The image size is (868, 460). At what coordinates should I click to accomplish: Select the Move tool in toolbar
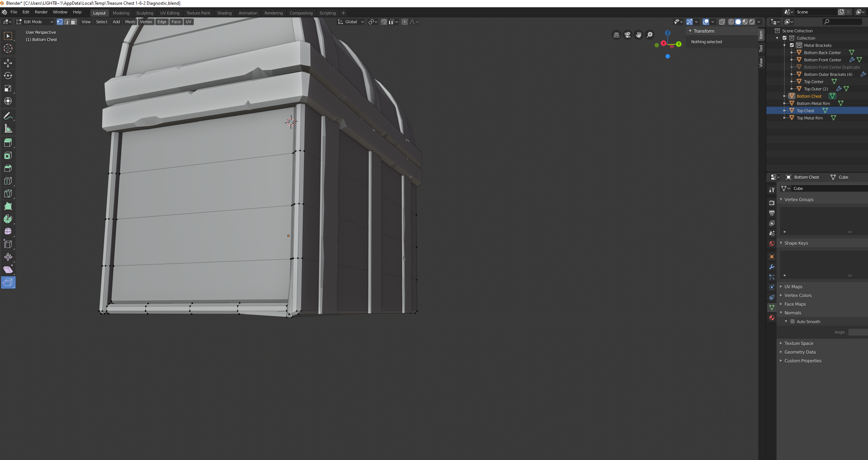click(x=8, y=63)
